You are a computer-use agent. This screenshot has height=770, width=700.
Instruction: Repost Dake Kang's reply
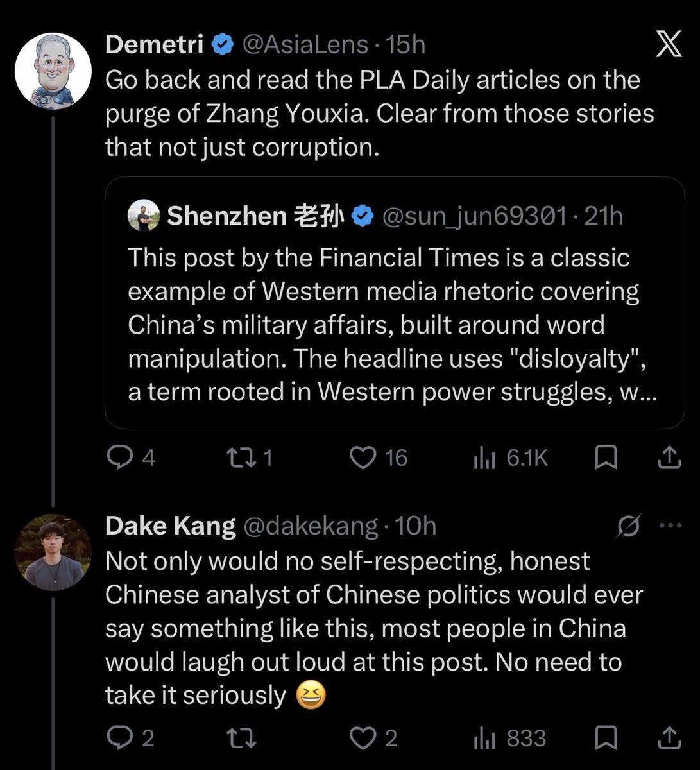tap(242, 738)
